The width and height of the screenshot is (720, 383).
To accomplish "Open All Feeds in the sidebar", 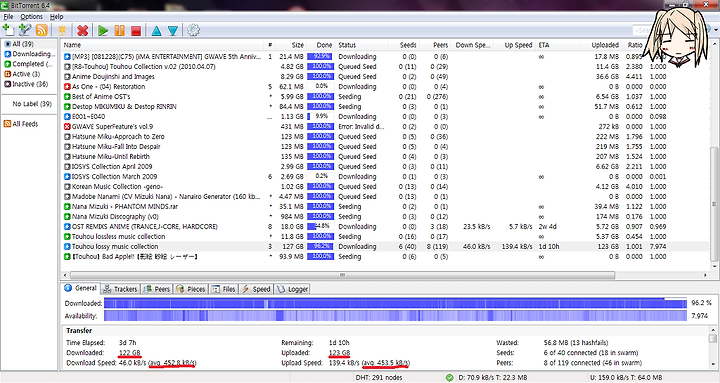I will pyautogui.click(x=21, y=124).
